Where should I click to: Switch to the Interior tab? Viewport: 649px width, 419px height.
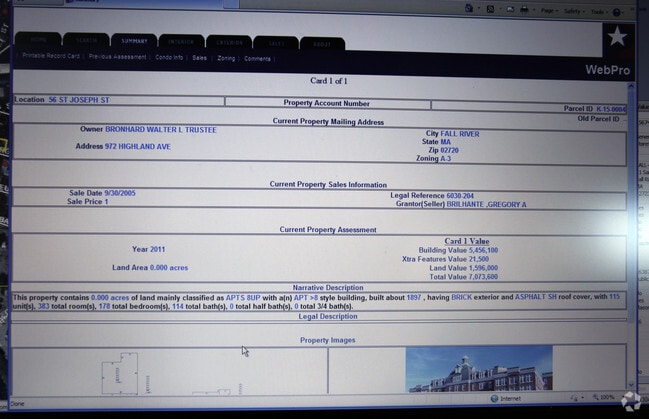181,43
